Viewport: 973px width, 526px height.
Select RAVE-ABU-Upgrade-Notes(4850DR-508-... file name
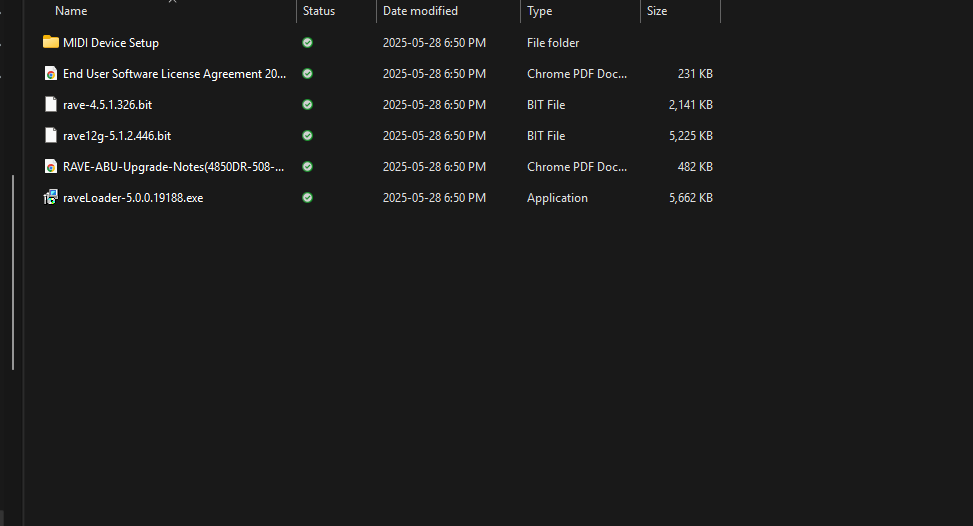click(x=174, y=167)
